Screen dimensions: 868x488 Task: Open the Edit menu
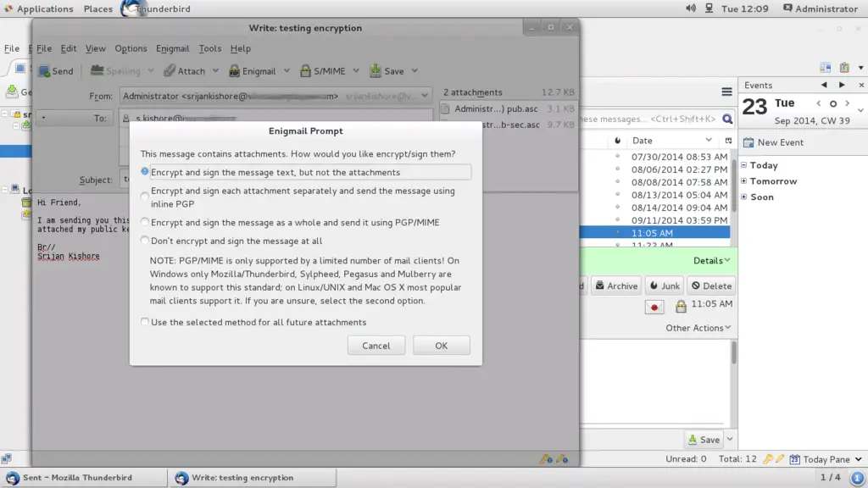point(69,48)
